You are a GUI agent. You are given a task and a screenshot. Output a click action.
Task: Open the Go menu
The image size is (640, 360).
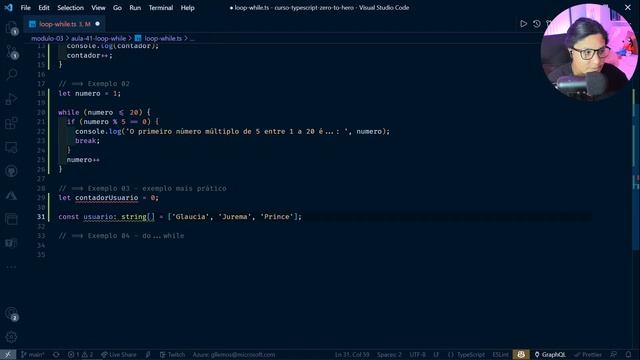(x=117, y=8)
